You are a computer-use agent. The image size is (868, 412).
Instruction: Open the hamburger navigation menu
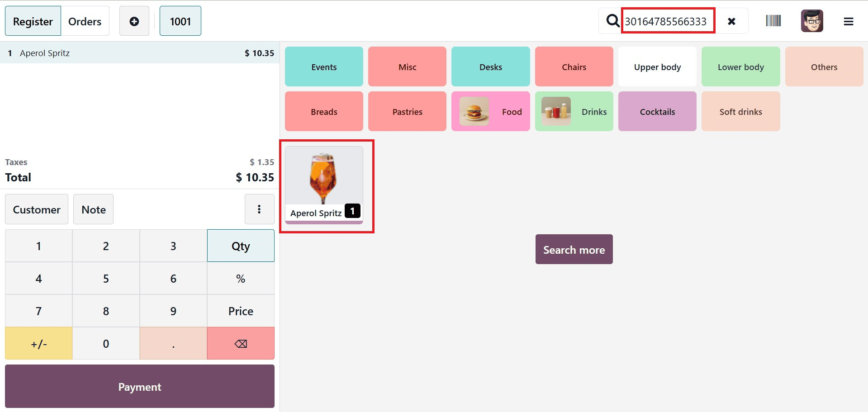[849, 21]
